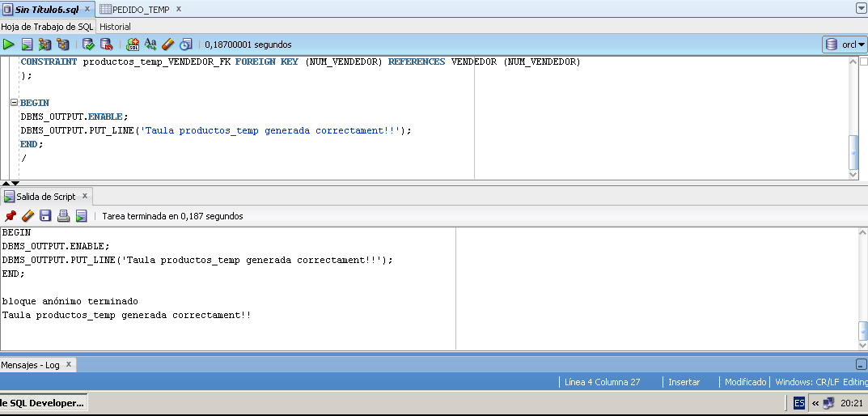Click the ES language indicator in the system tray
The height and width of the screenshot is (416, 868).
coord(799,403)
